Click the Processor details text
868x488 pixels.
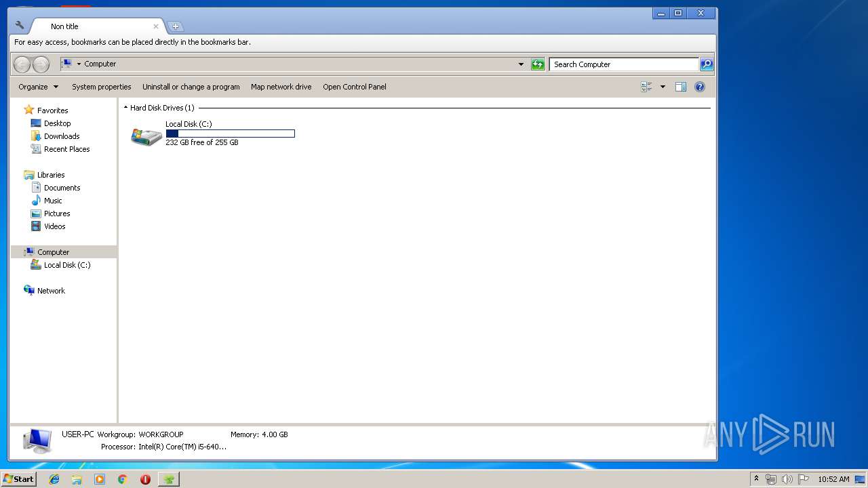[x=163, y=447]
